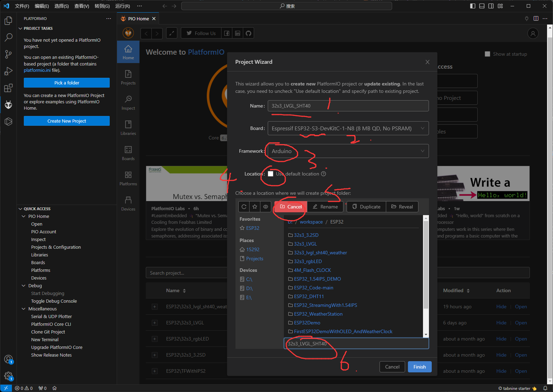The width and height of the screenshot is (553, 392).
Task: Open the 查看(V) menu
Action: click(82, 6)
